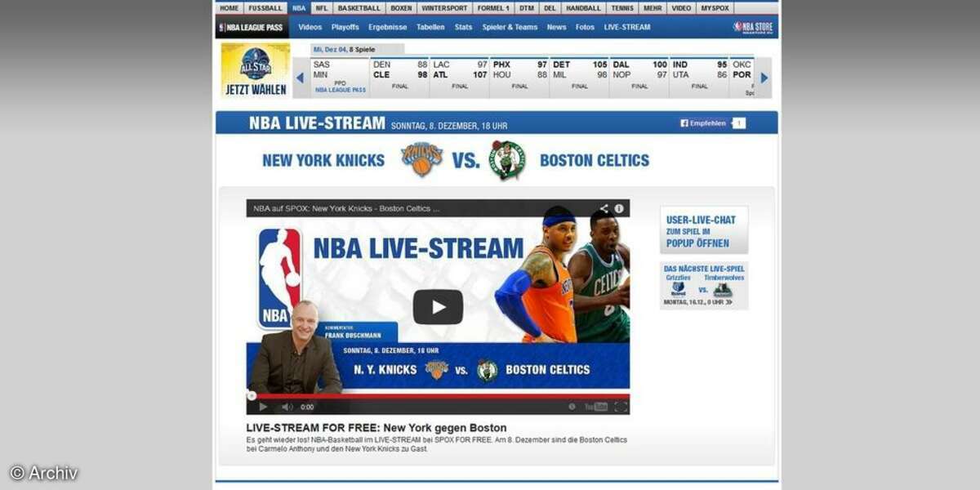Open the HANDBALL tab
The image size is (980, 490).
(x=583, y=8)
